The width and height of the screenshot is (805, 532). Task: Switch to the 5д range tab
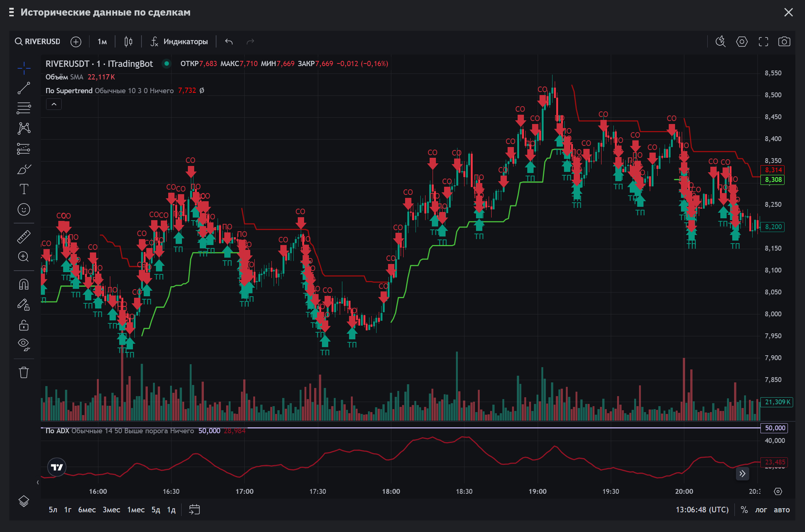[155, 510]
